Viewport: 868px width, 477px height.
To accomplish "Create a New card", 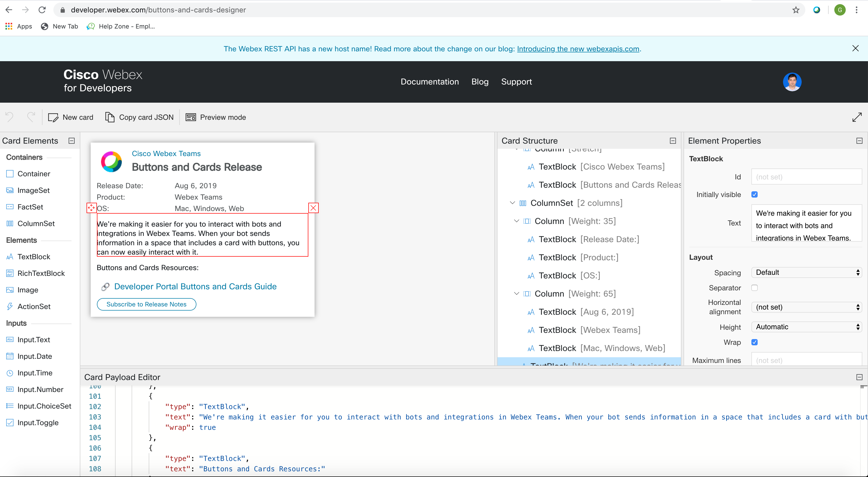I will 71,117.
